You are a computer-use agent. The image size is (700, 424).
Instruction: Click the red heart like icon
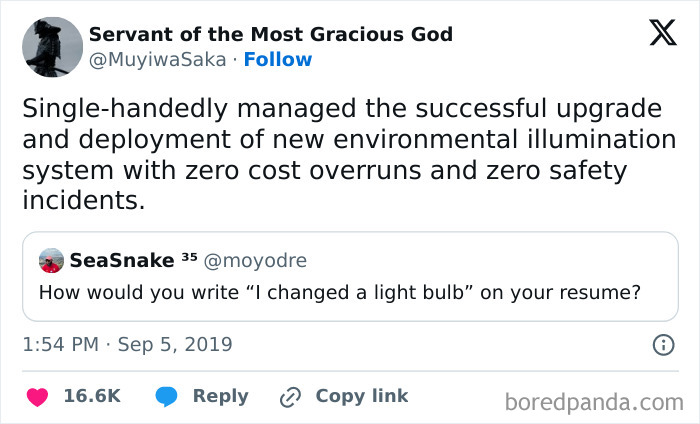click(x=38, y=396)
